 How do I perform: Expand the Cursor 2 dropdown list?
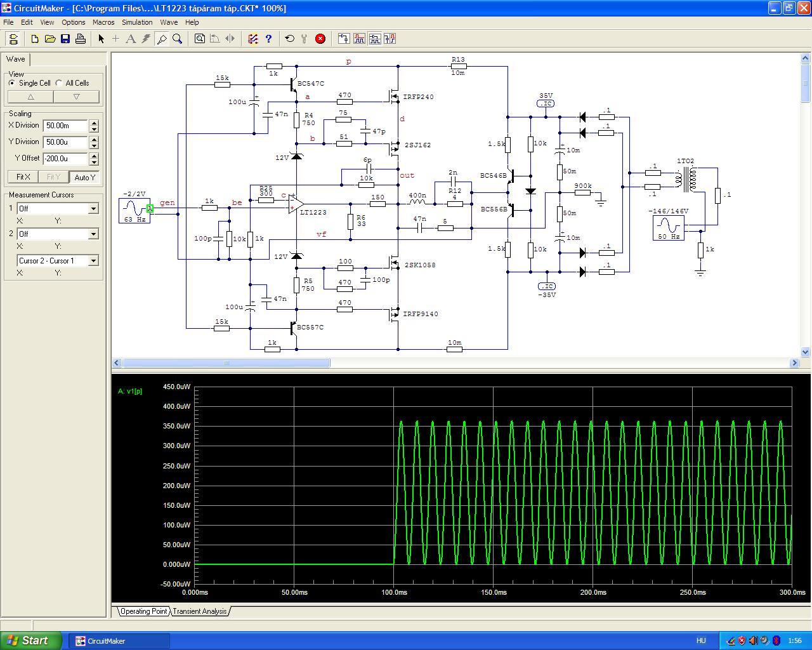pyautogui.click(x=93, y=234)
